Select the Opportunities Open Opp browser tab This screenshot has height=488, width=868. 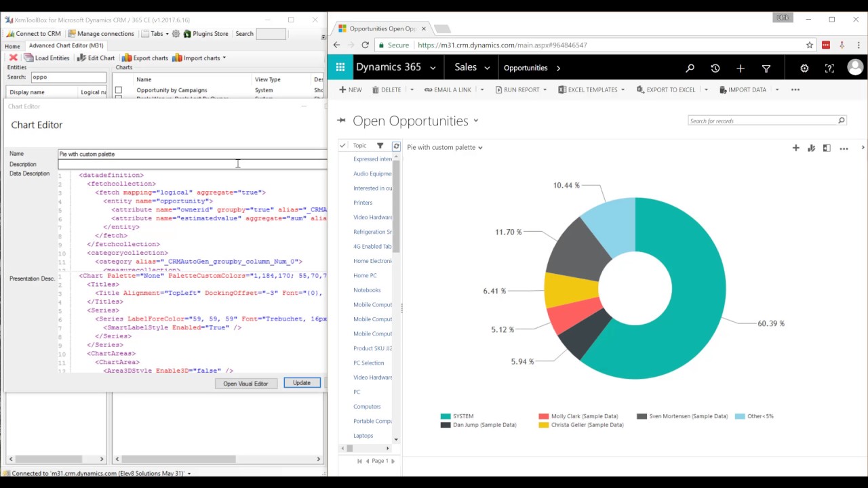382,28
